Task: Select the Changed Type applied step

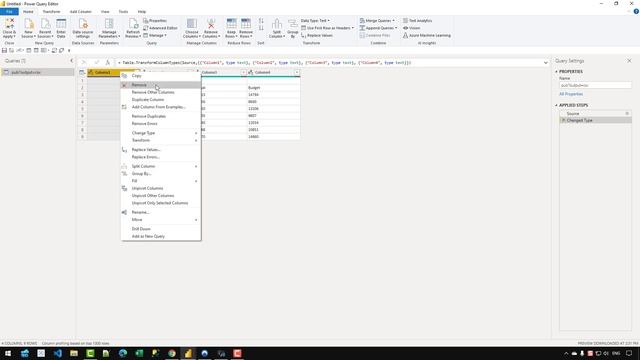Action: [x=595, y=120]
